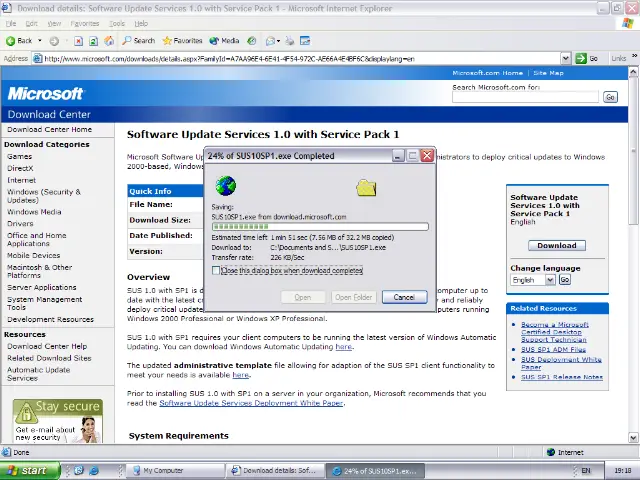Open the Mail button dropdown arrow
640x480 pixels.
[278, 41]
